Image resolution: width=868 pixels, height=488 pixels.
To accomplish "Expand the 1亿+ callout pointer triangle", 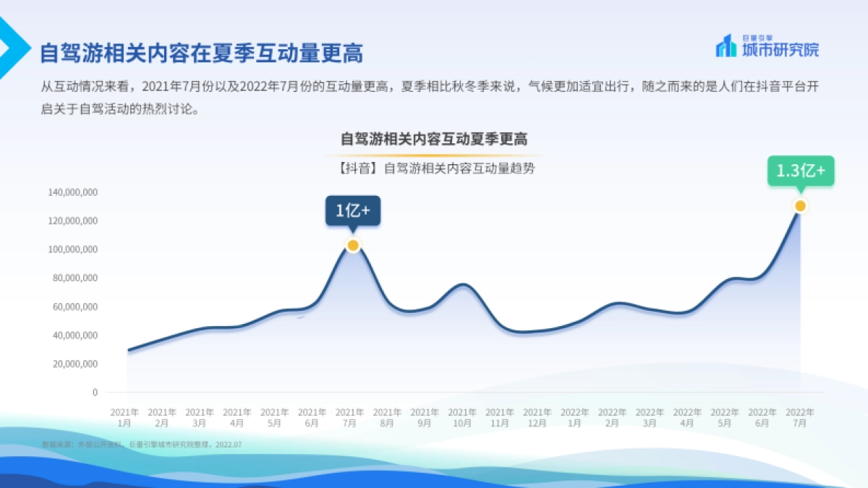I will coord(354,228).
